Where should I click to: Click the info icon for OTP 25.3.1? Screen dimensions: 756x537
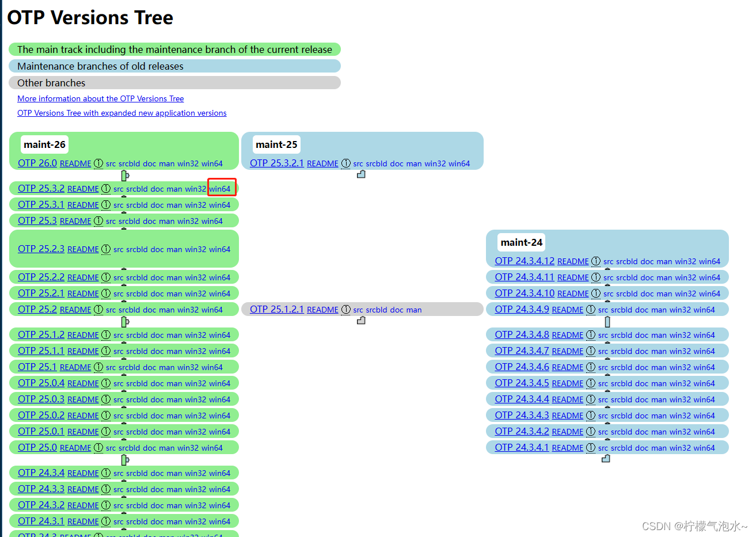click(106, 205)
